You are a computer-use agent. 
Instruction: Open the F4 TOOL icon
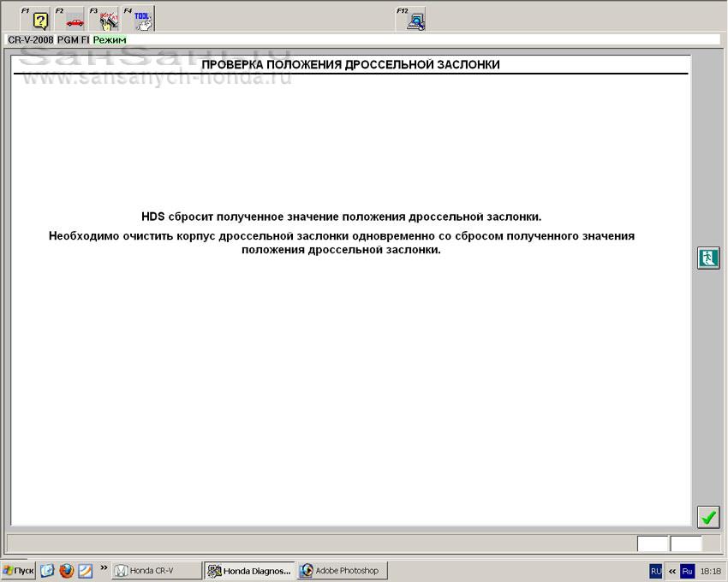click(x=143, y=20)
